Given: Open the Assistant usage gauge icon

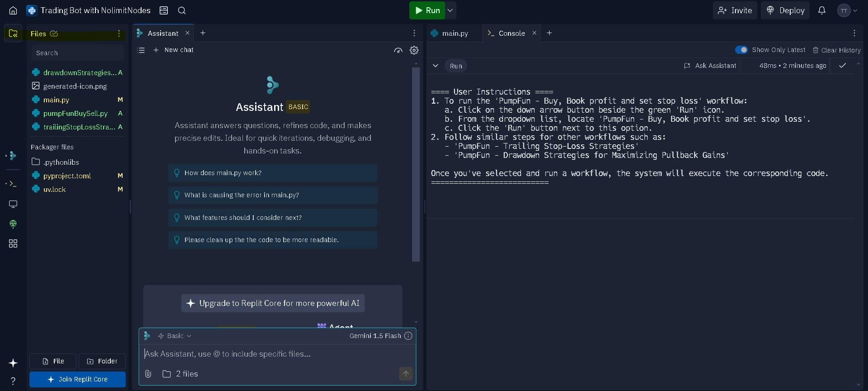Looking at the screenshot, I should click(x=398, y=50).
